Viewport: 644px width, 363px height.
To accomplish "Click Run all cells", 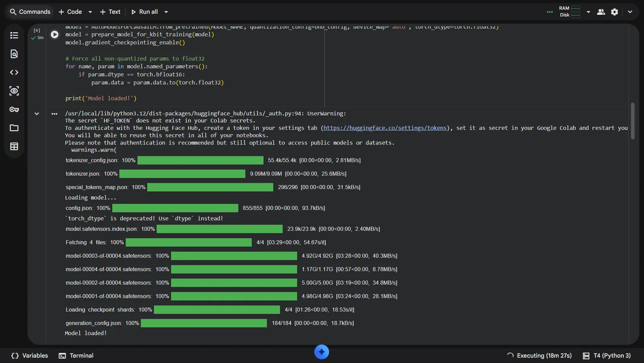I will click(144, 12).
